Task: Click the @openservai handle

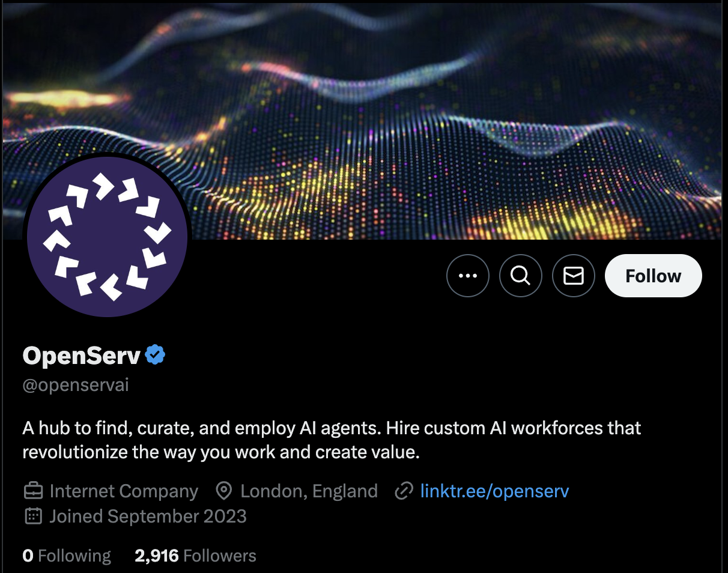Action: 76,385
